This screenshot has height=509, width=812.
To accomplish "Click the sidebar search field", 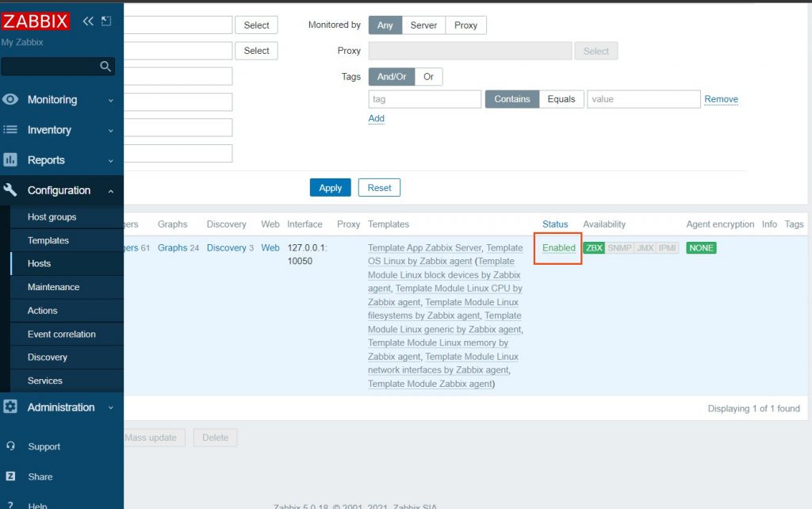I will [58, 67].
